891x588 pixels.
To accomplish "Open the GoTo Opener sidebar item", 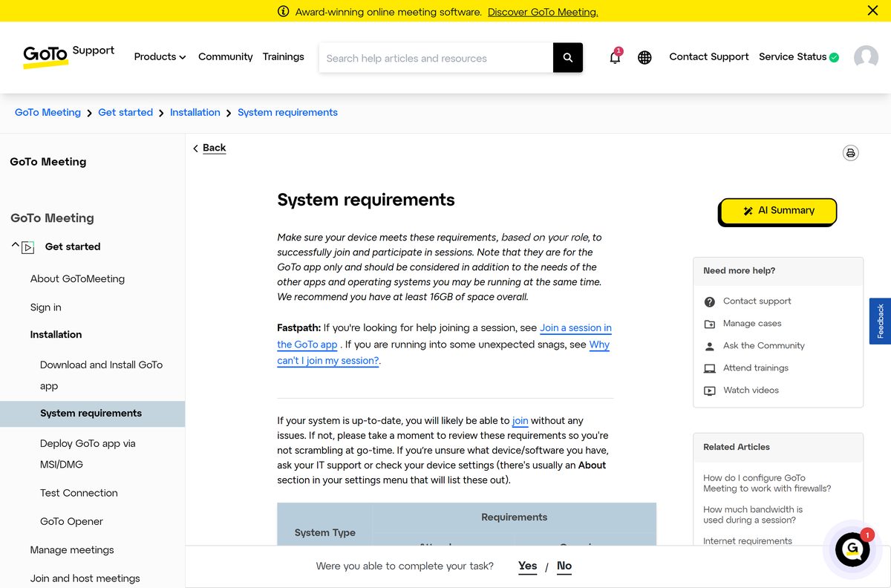I will (x=71, y=521).
